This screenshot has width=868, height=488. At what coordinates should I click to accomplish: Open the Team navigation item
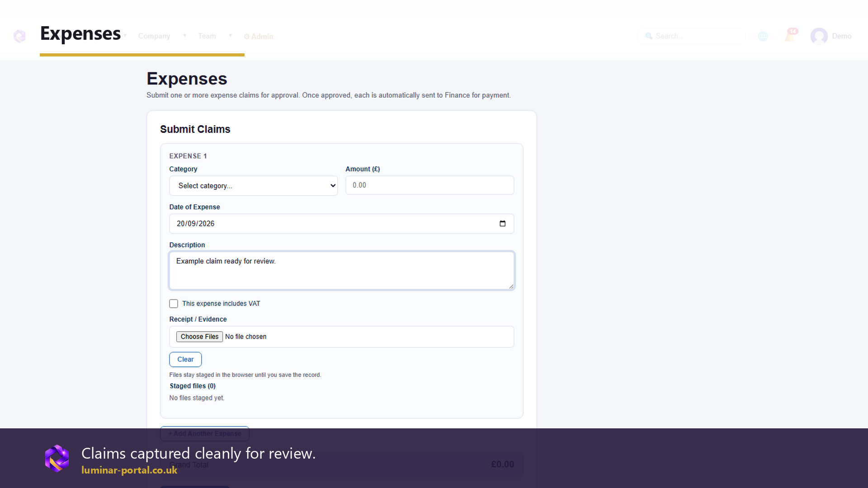(x=207, y=36)
